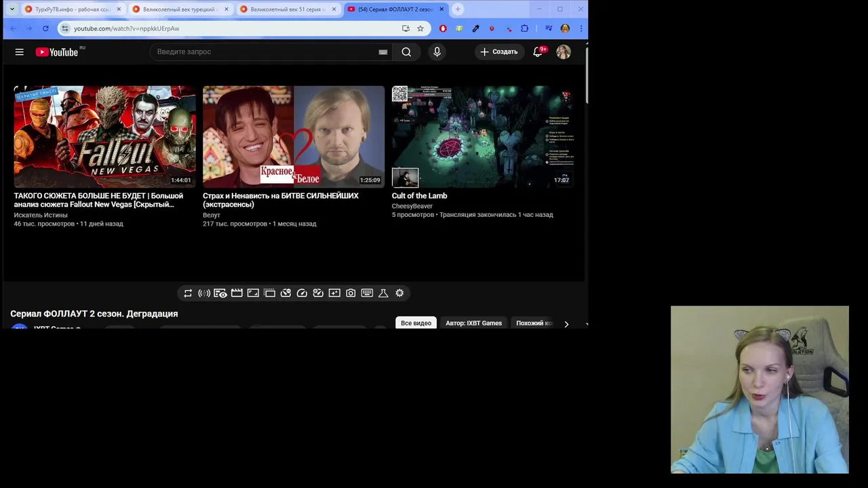View site information icon in address bar

click(x=64, y=28)
